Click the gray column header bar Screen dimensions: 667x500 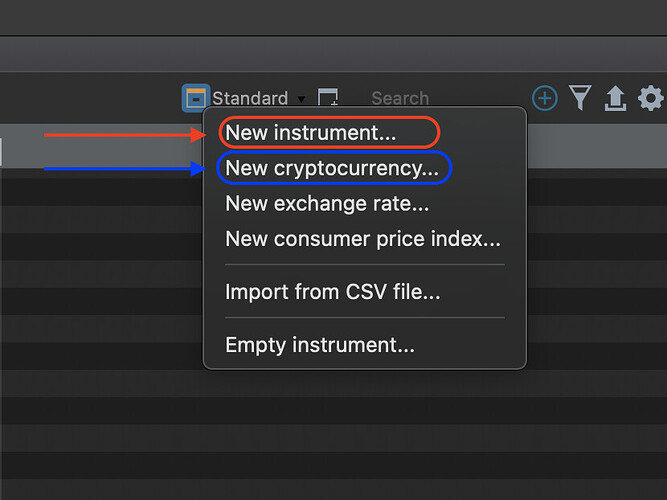[x=102, y=146]
